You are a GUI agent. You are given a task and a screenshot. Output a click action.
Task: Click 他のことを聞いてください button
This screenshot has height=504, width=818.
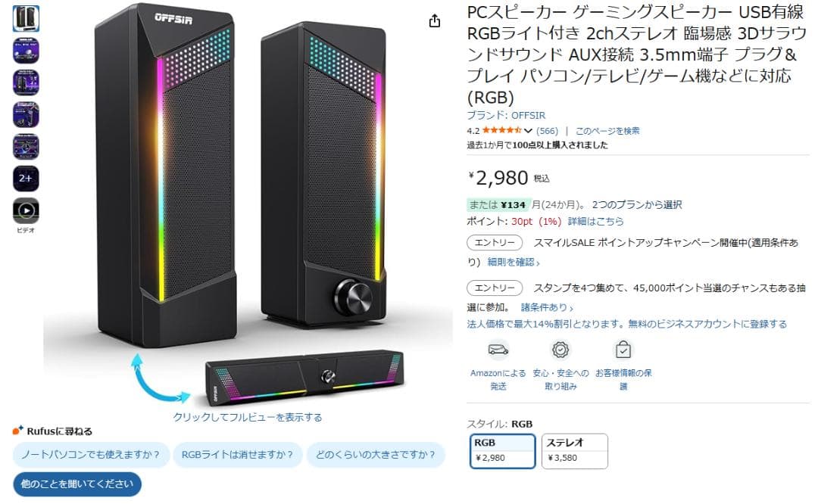point(77,484)
